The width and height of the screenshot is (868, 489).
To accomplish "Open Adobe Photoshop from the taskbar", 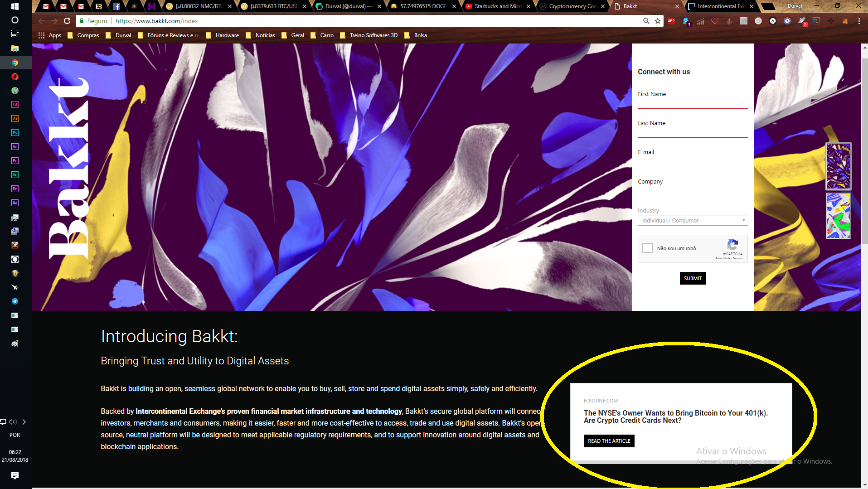I will 15,133.
